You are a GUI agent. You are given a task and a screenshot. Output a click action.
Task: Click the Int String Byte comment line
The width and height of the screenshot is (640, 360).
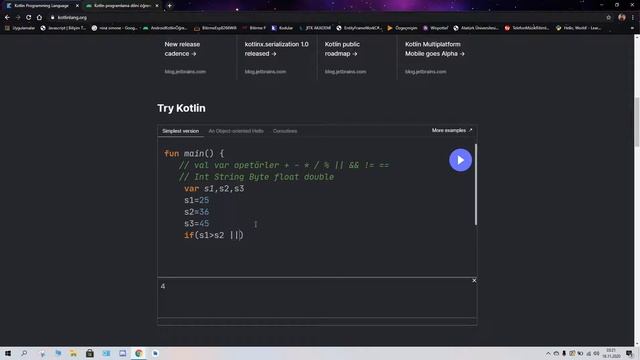256,177
